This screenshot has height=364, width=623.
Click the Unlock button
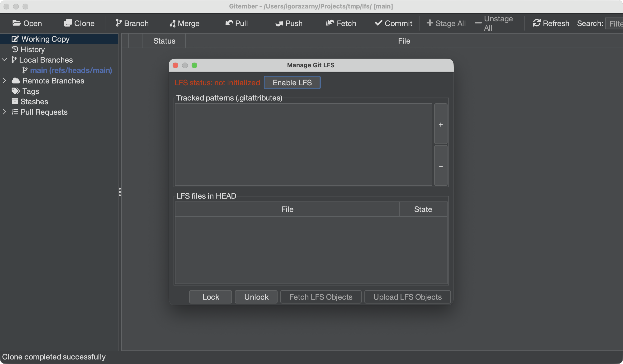point(256,297)
